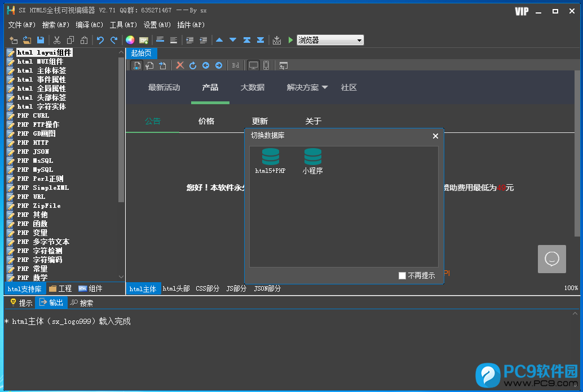Undo the last action
583x392 pixels.
pos(100,40)
